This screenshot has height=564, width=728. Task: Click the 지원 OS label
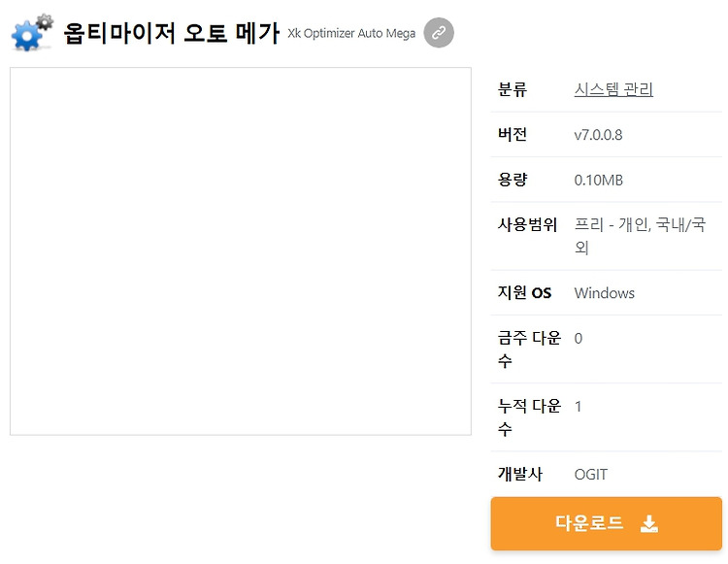coord(524,293)
